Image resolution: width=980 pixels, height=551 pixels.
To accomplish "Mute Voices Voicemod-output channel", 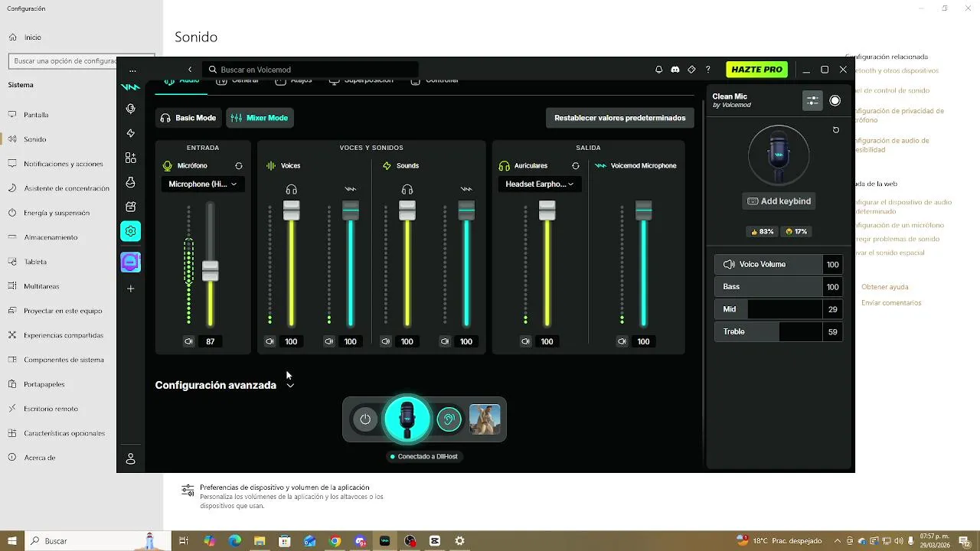I will [328, 341].
